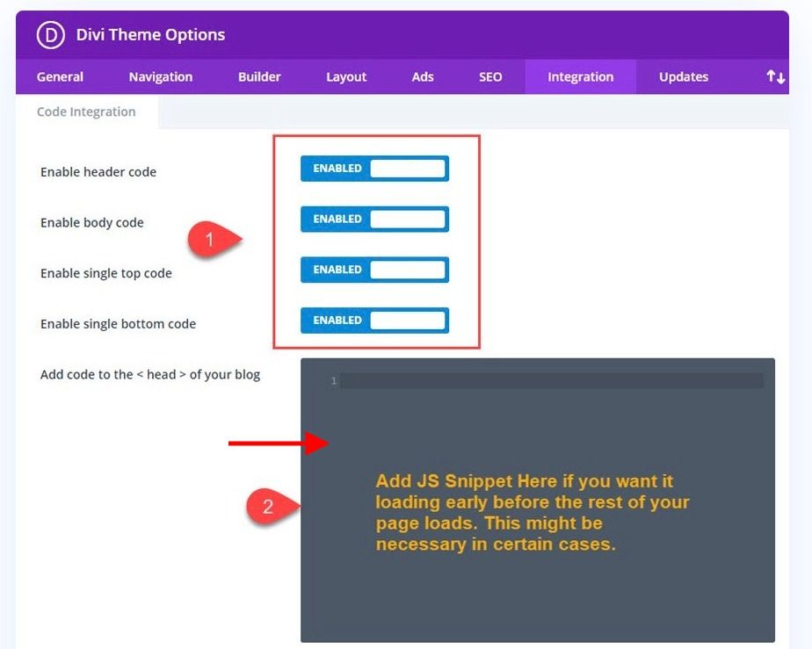
Task: Click the 'Enable header code' label
Action: (98, 172)
